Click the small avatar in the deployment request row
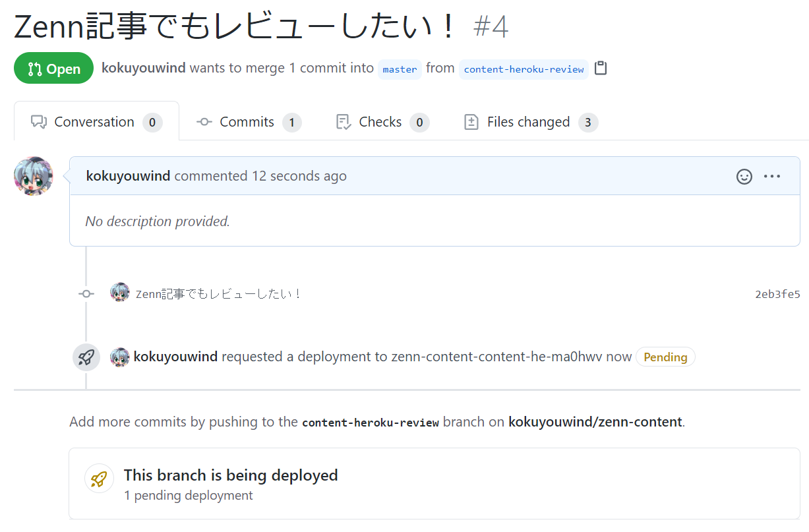 pyautogui.click(x=120, y=357)
